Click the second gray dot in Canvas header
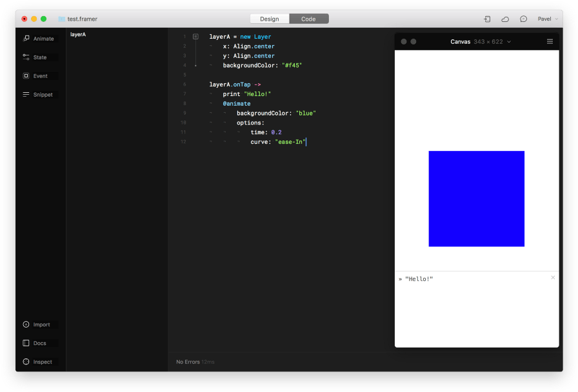The width and height of the screenshot is (578, 392). tap(414, 42)
